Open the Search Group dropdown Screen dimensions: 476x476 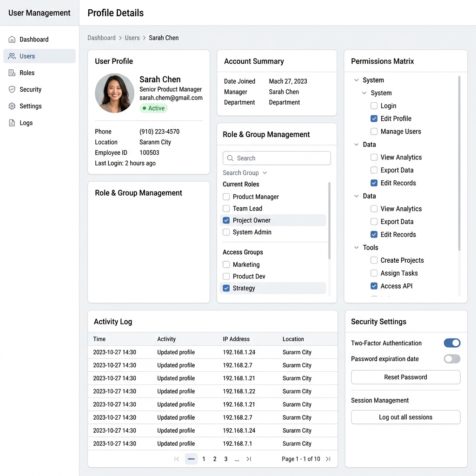pyautogui.click(x=245, y=173)
